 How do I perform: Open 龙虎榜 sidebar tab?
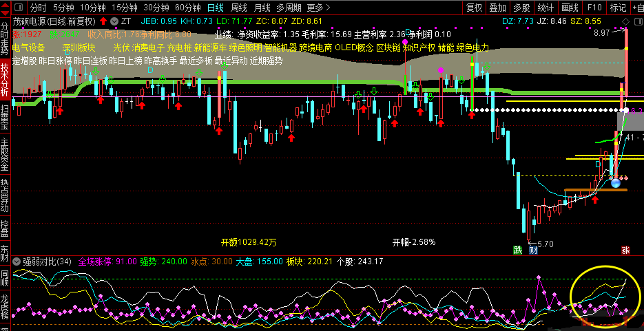pos(5,307)
